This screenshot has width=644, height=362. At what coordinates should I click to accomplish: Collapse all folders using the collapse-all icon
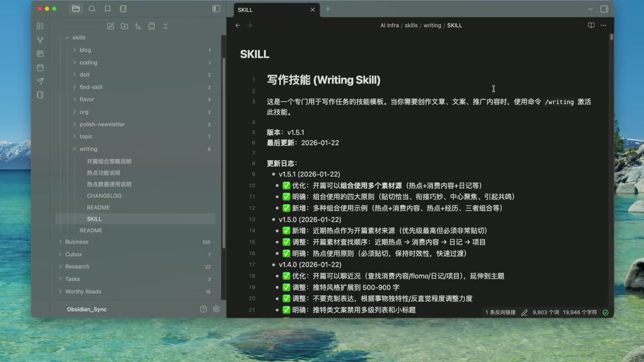pyautogui.click(x=166, y=26)
